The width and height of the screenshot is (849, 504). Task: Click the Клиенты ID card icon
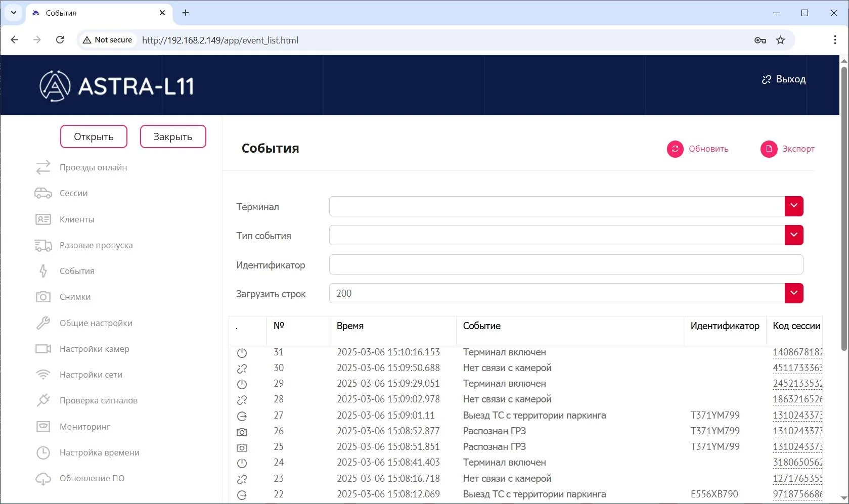click(x=43, y=219)
